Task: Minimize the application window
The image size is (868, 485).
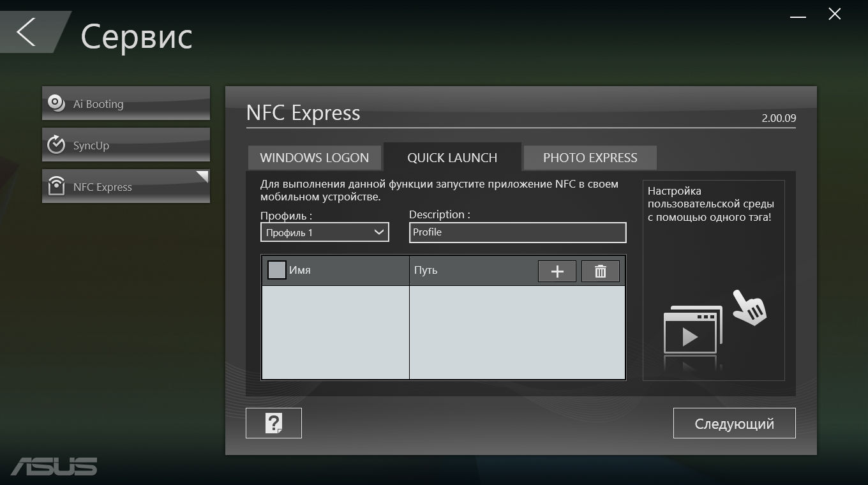Action: (x=798, y=15)
